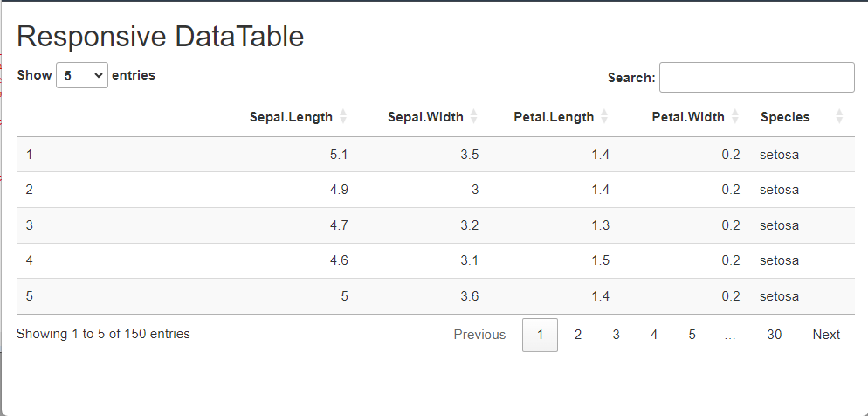Switch to page 5
Screen dimensions: 868x416
pos(692,335)
